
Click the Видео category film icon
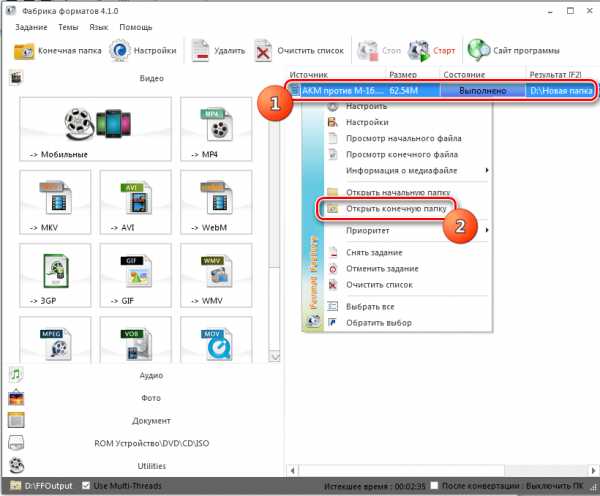click(16, 78)
